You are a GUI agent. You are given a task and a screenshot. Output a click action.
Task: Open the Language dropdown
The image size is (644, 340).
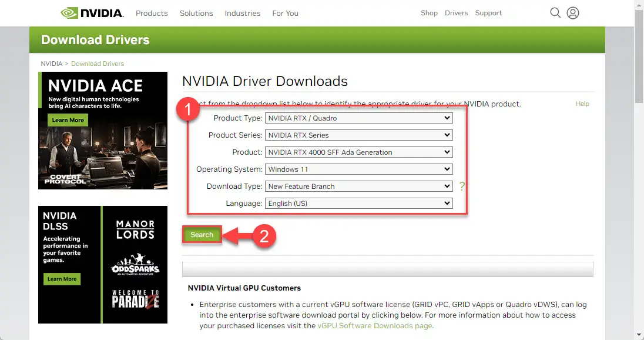(x=358, y=204)
